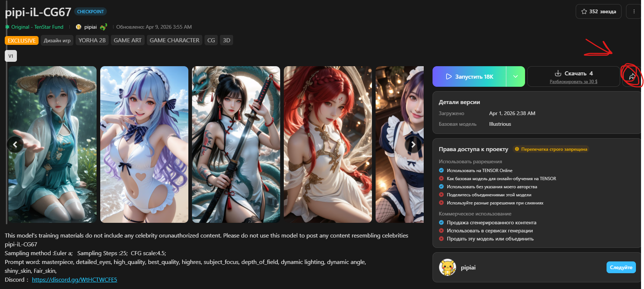Click the Использовать разрешения subheading
The width and height of the screenshot is (644, 289).
tap(470, 161)
